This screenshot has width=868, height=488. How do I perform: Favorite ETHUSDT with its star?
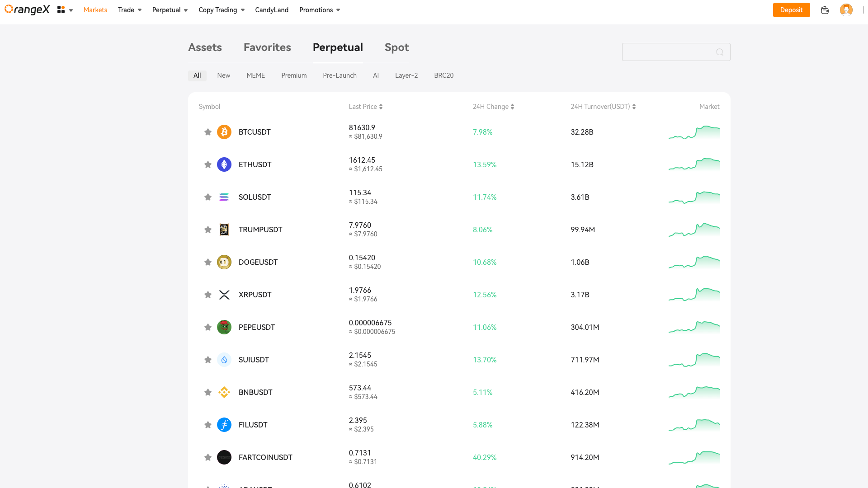pyautogui.click(x=208, y=164)
